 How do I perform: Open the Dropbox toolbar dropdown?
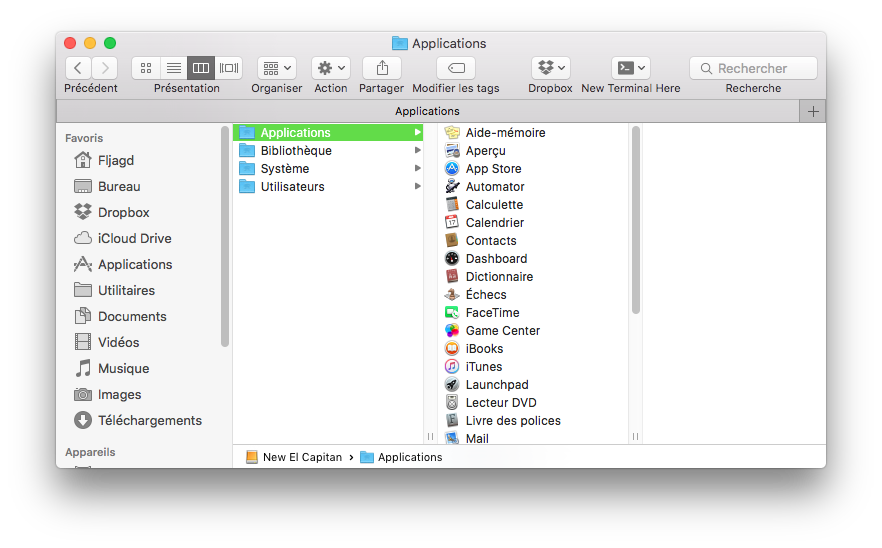coord(551,68)
